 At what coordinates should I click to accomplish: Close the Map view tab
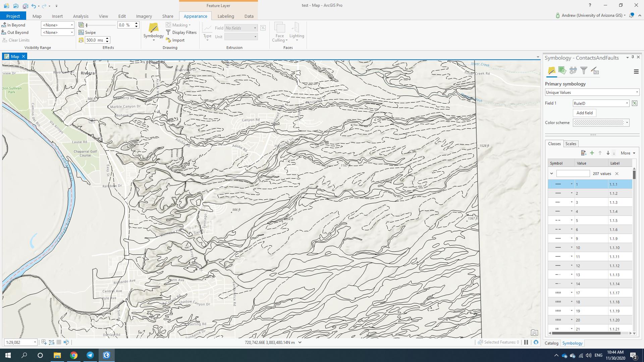pyautogui.click(x=23, y=56)
